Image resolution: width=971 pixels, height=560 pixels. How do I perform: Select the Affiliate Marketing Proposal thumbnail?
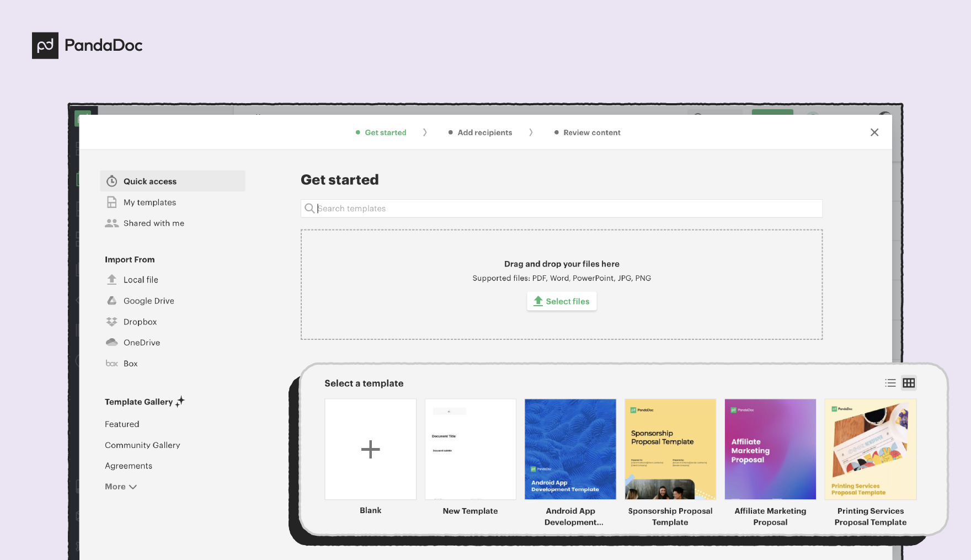coord(770,449)
